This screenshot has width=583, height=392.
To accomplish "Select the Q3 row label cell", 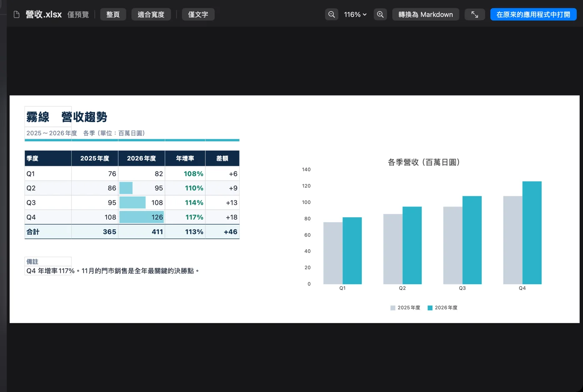I will [48, 203].
